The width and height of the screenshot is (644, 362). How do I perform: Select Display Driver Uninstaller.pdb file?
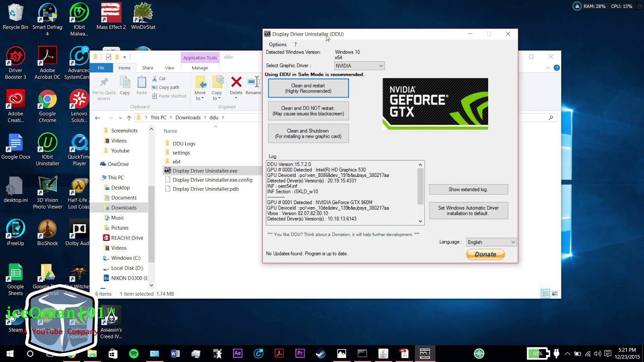pyautogui.click(x=201, y=189)
